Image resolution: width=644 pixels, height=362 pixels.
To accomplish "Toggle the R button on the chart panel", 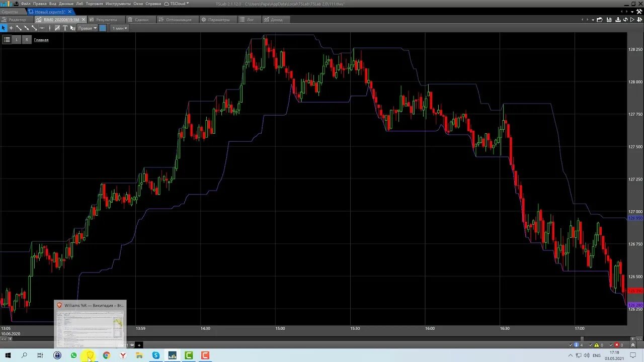I will tap(27, 39).
